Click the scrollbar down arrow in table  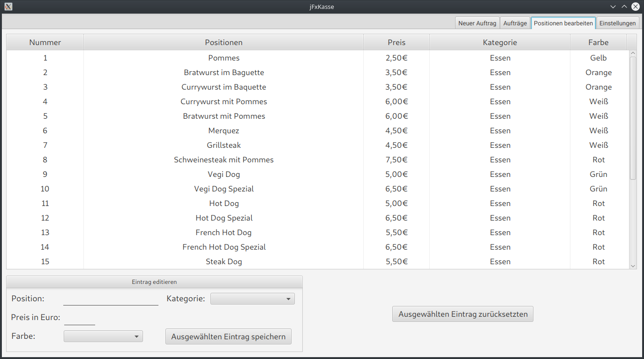633,266
